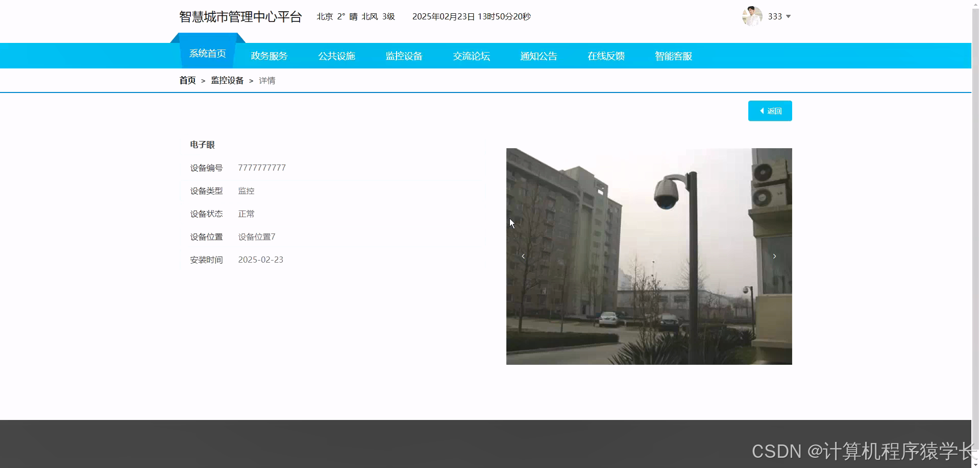Click the device type value 监控
980x468 pixels.
tap(246, 191)
